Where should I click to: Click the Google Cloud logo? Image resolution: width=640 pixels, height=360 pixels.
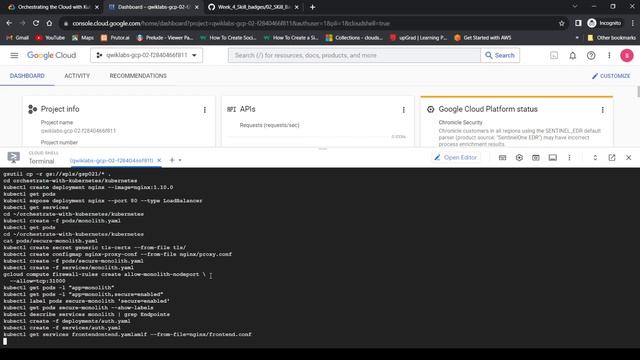click(51, 55)
